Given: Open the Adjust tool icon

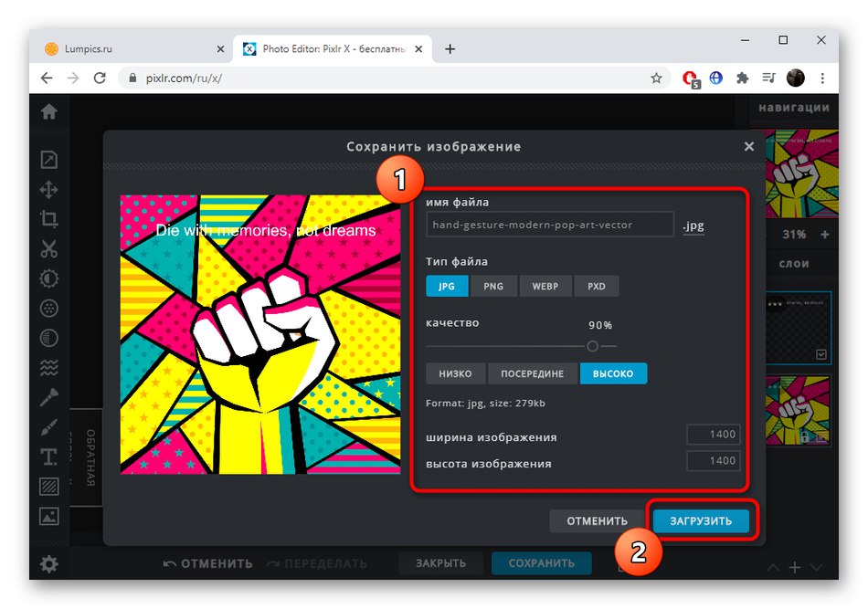Looking at the screenshot, I should coord(48,278).
